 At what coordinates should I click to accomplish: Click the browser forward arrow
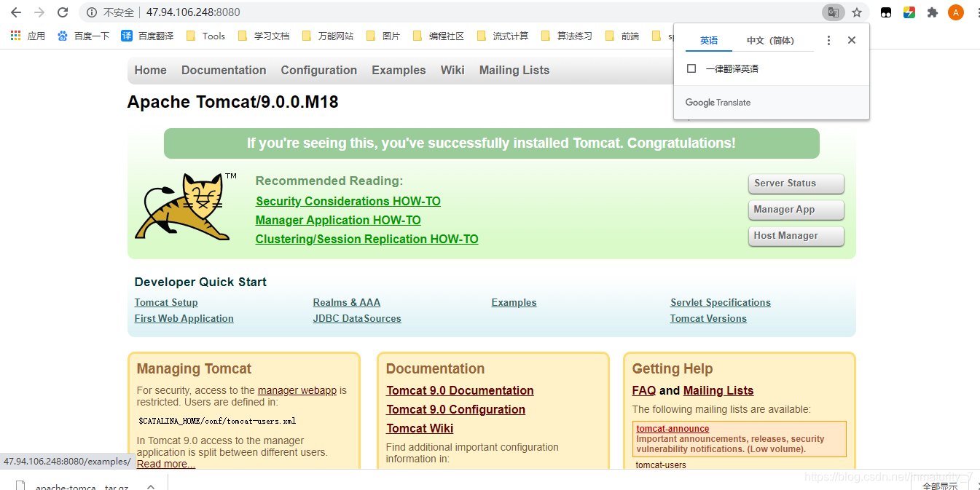click(x=39, y=12)
